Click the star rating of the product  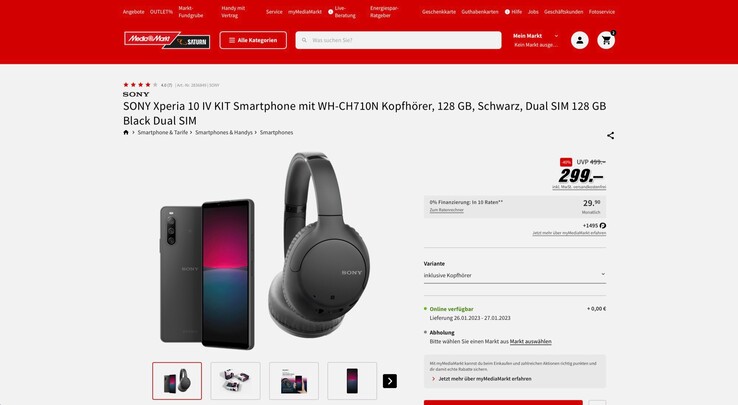(x=140, y=85)
